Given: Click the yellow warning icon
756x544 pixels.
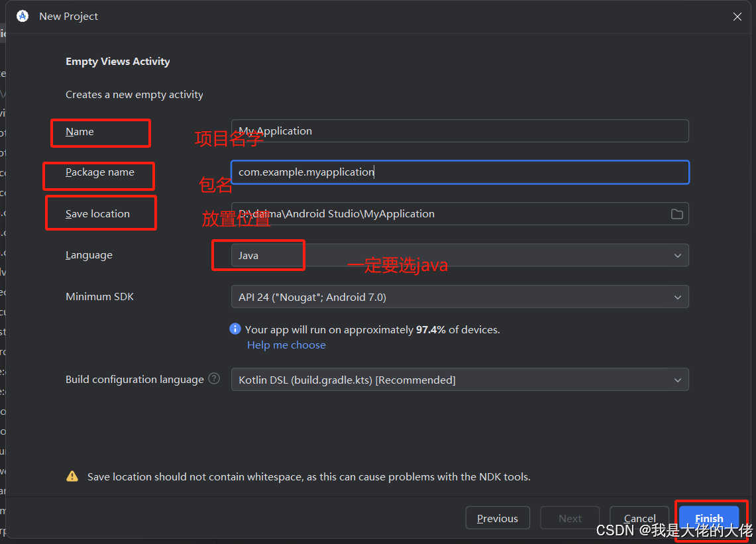Looking at the screenshot, I should click(72, 476).
